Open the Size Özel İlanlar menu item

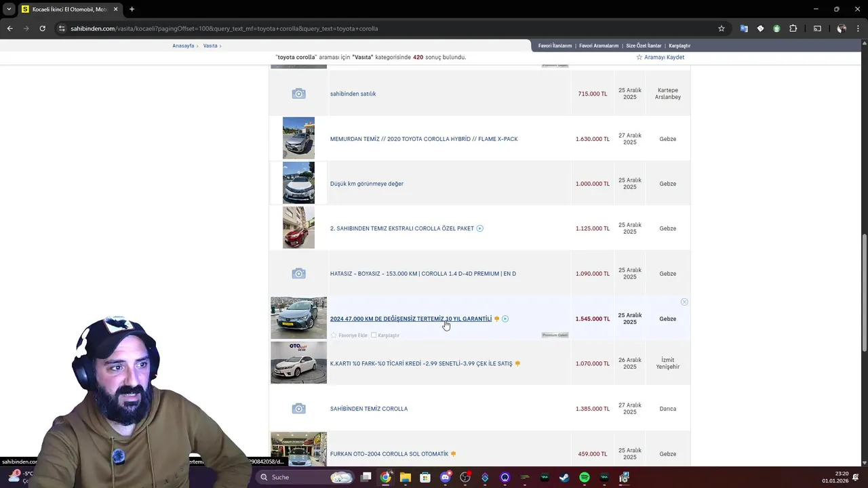[x=644, y=46]
